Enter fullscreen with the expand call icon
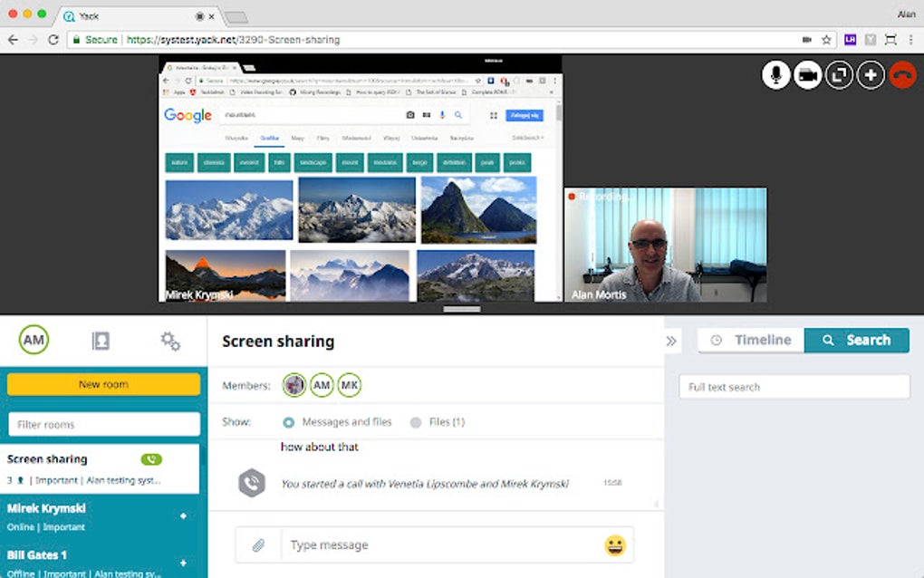Image resolution: width=924 pixels, height=578 pixels. 838,74
